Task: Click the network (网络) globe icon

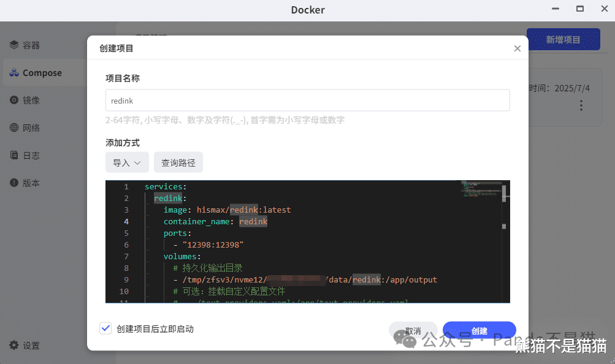Action: pos(14,128)
